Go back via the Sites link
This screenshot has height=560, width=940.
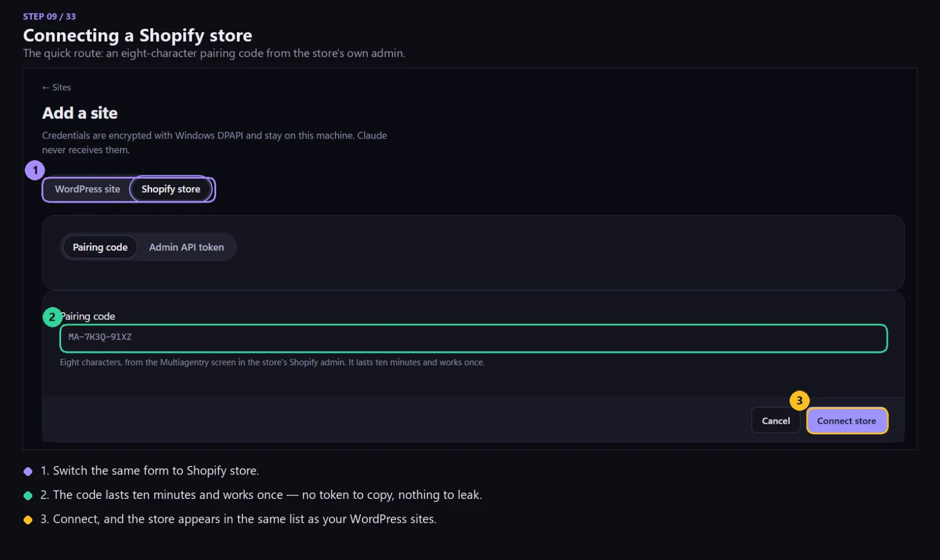[x=56, y=87]
